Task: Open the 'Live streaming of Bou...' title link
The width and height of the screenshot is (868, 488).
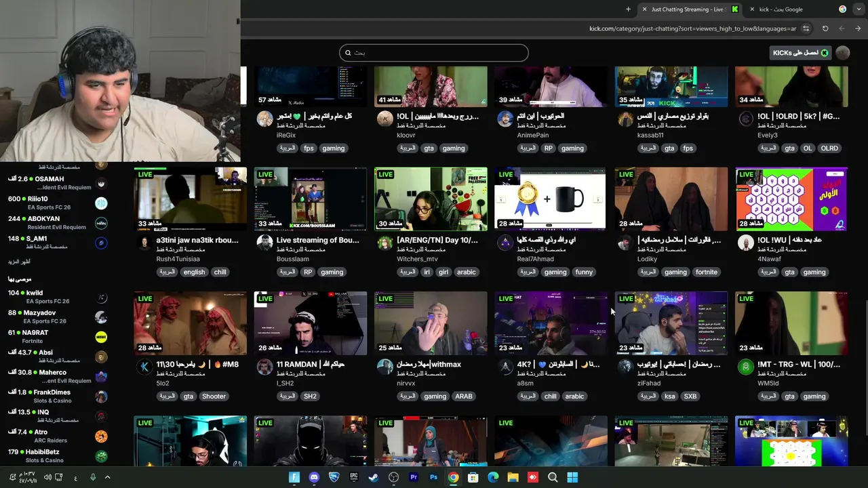Action: (317, 240)
